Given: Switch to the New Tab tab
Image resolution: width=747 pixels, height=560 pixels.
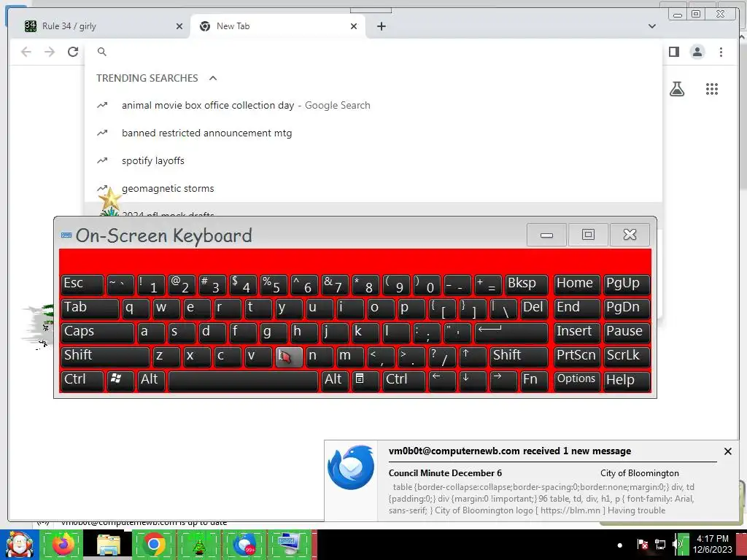Looking at the screenshot, I should coord(278,26).
